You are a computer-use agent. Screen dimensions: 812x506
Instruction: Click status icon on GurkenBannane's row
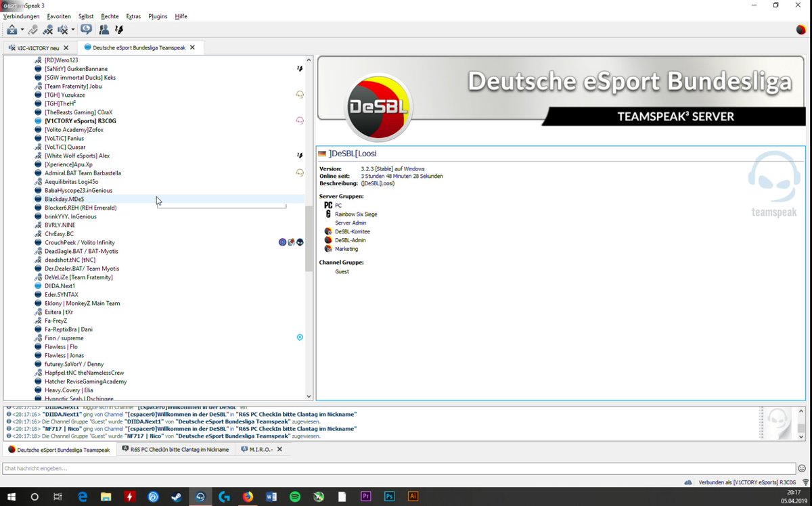click(x=300, y=69)
